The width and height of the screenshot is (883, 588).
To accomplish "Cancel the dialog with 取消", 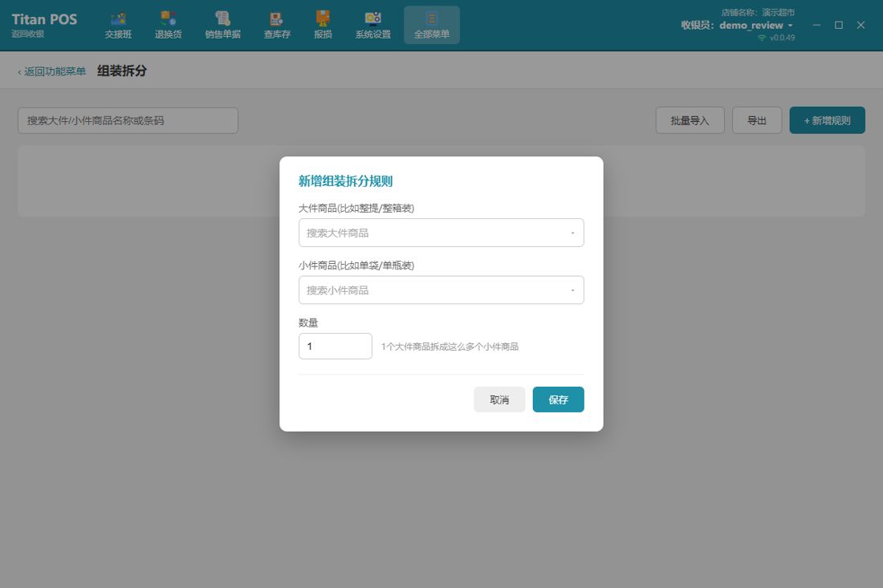I will coord(499,399).
